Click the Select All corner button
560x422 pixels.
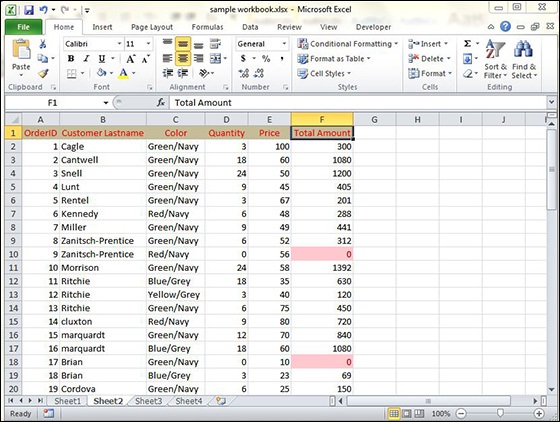[x=14, y=119]
